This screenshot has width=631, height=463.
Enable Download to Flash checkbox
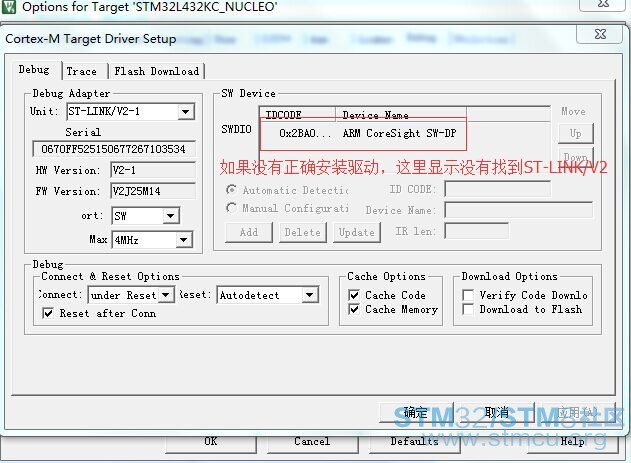pos(468,309)
